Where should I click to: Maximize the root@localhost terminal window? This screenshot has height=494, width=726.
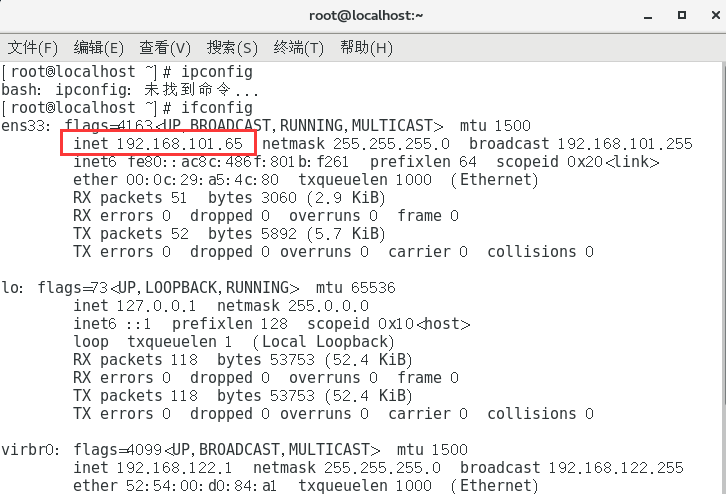coord(682,15)
